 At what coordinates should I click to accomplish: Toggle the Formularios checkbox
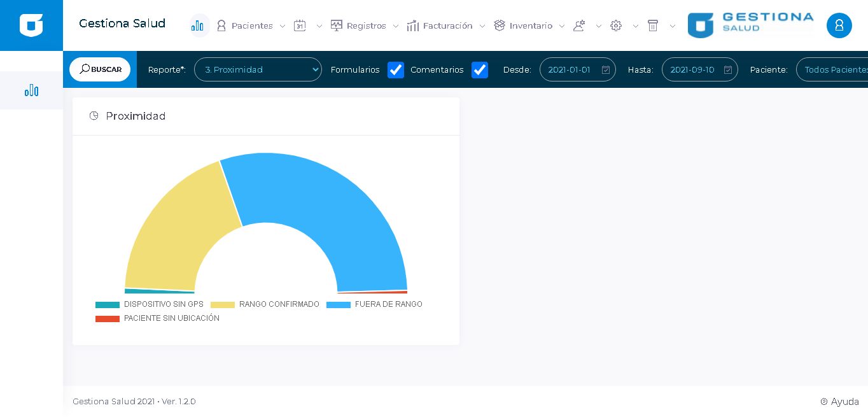396,70
